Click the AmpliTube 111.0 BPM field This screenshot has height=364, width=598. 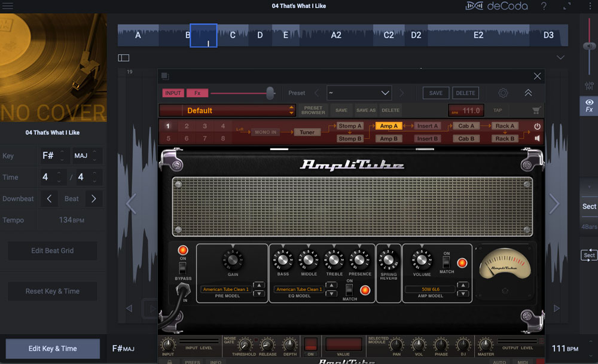click(466, 111)
